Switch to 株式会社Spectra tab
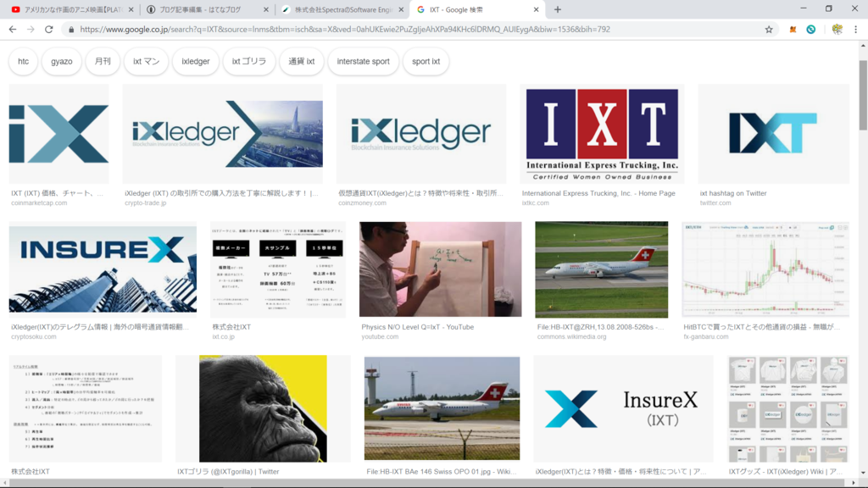Viewport: 868px width, 488px height. (x=342, y=9)
